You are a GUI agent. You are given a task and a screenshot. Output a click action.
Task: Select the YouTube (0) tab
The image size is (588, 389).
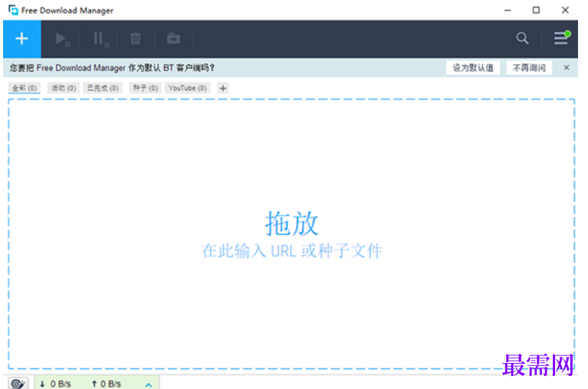tap(188, 88)
